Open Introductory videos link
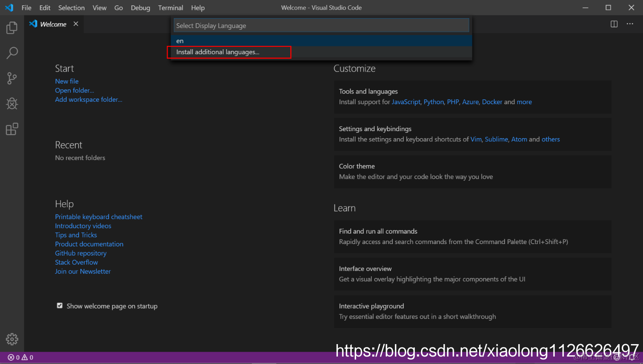 [83, 226]
